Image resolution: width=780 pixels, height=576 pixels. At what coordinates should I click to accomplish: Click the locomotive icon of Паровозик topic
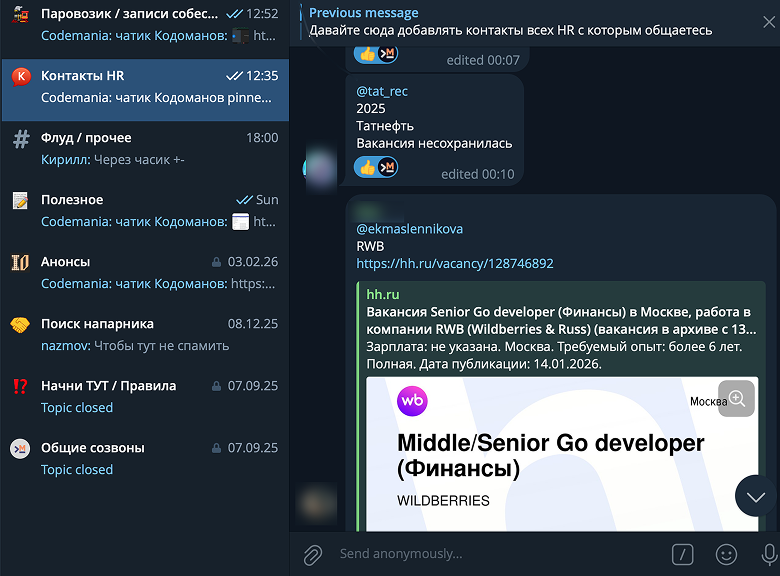tap(20, 14)
